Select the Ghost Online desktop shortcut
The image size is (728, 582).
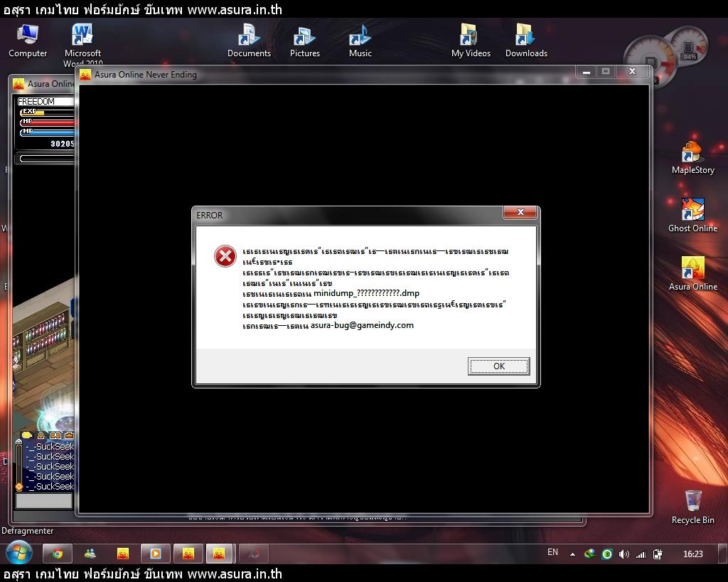(692, 216)
